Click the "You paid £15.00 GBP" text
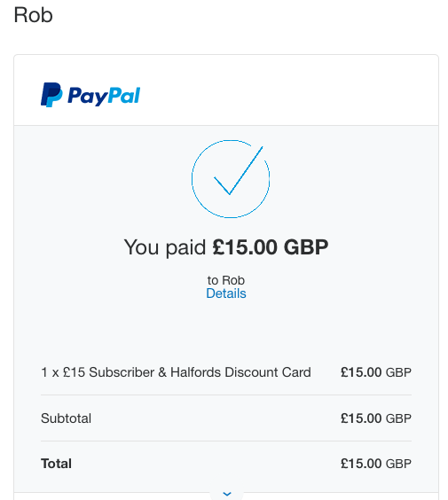 [x=226, y=247]
